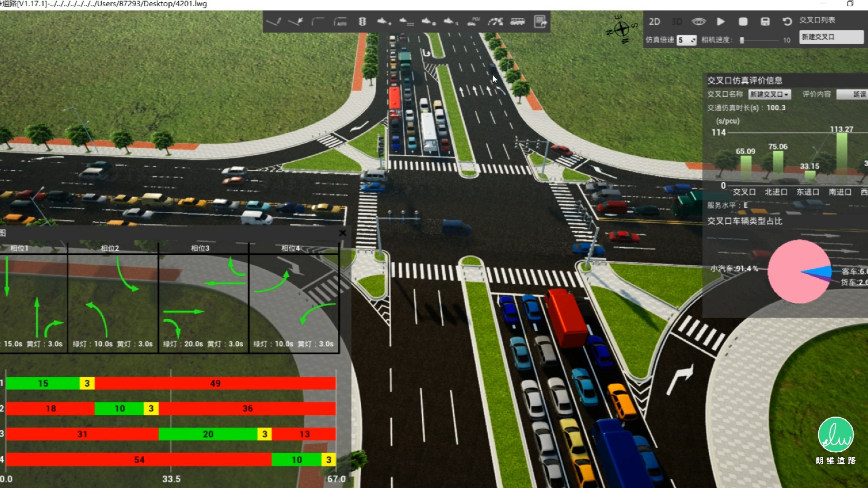This screenshot has height=488, width=868.
Task: Click the compass orientation icon
Action: 622,29
